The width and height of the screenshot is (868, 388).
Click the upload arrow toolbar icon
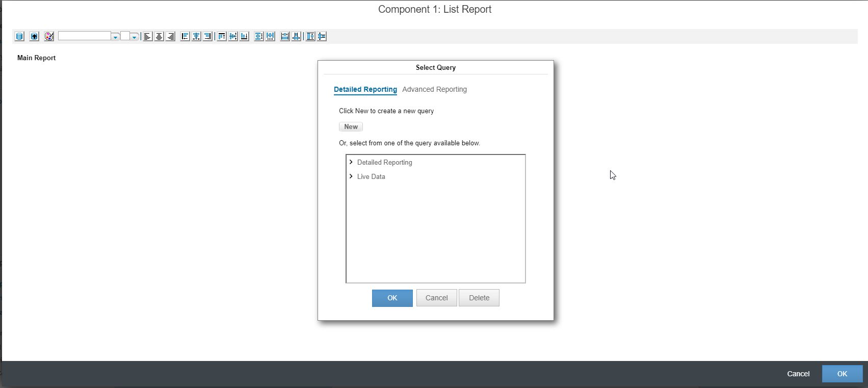34,36
